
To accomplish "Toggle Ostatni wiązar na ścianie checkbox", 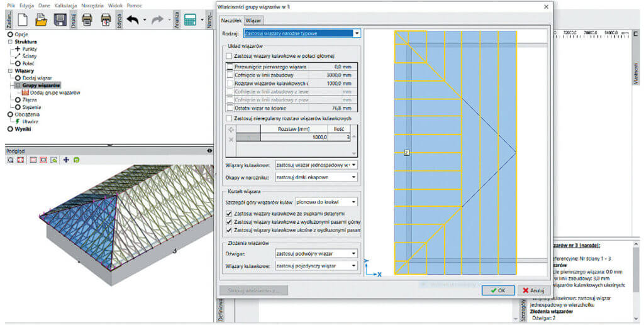I will click(230, 108).
